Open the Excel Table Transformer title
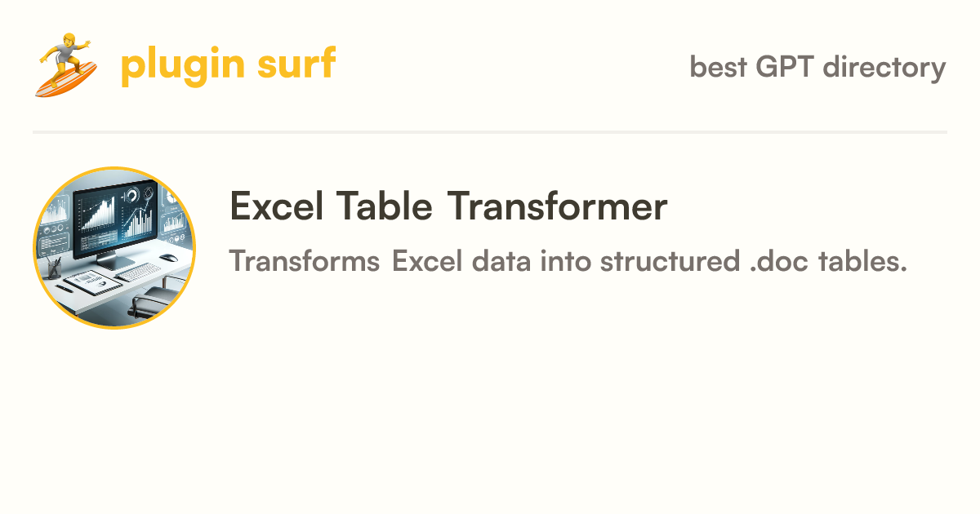This screenshot has height=514, width=980. pos(448,206)
